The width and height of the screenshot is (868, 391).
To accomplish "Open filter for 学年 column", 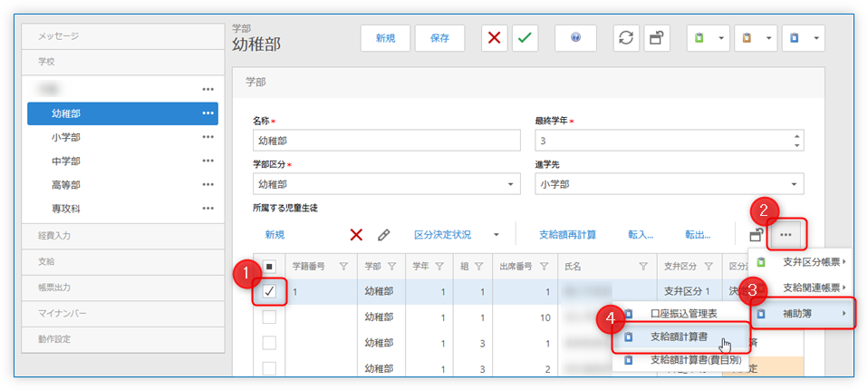I will pos(439,267).
